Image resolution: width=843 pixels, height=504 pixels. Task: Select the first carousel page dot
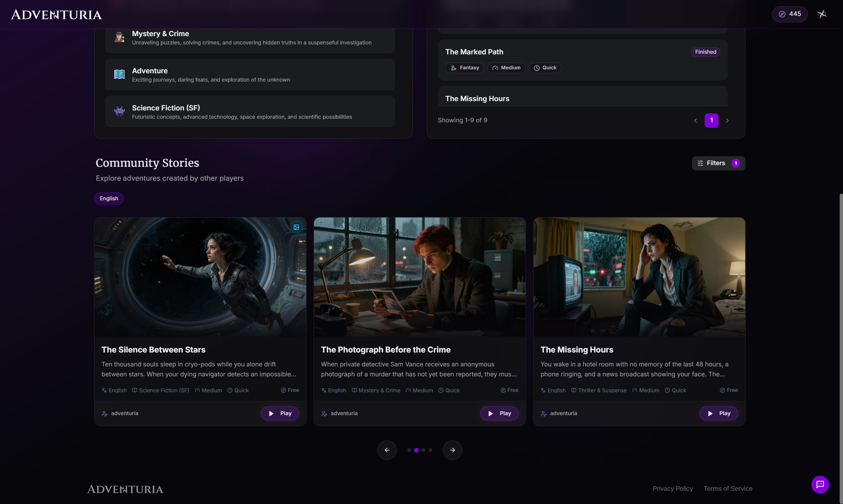click(409, 450)
